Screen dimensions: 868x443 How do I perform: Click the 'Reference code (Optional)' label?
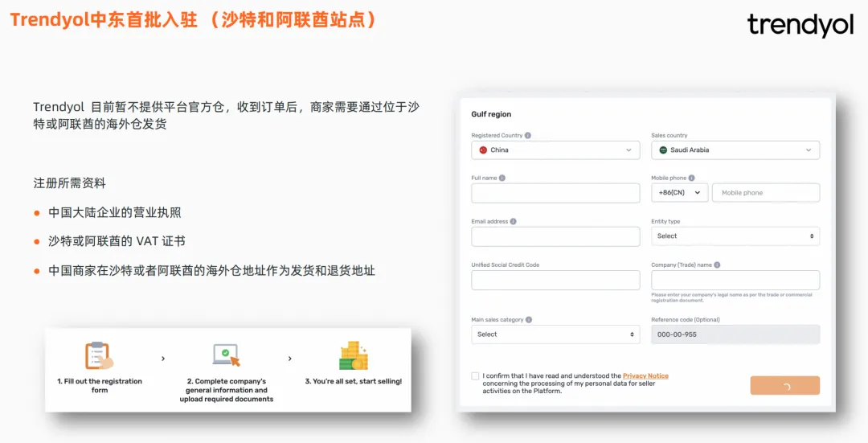pos(686,319)
